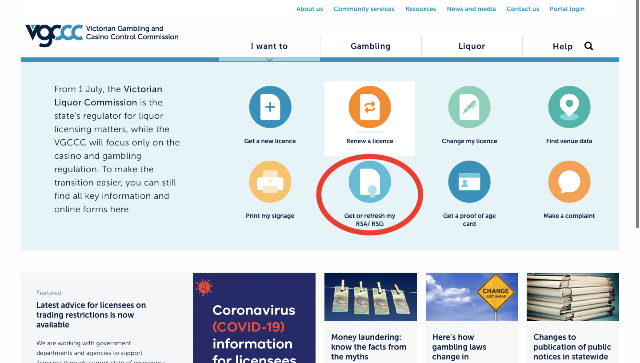This screenshot has height=363, width=640.
Task: Expand the Gambling menu
Action: 371,46
